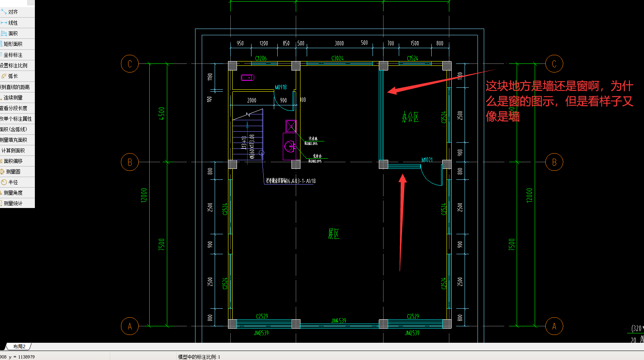This screenshot has width=644, height=360.
Task: Click the toilet fixture symbol in bathroom
Action: click(248, 78)
